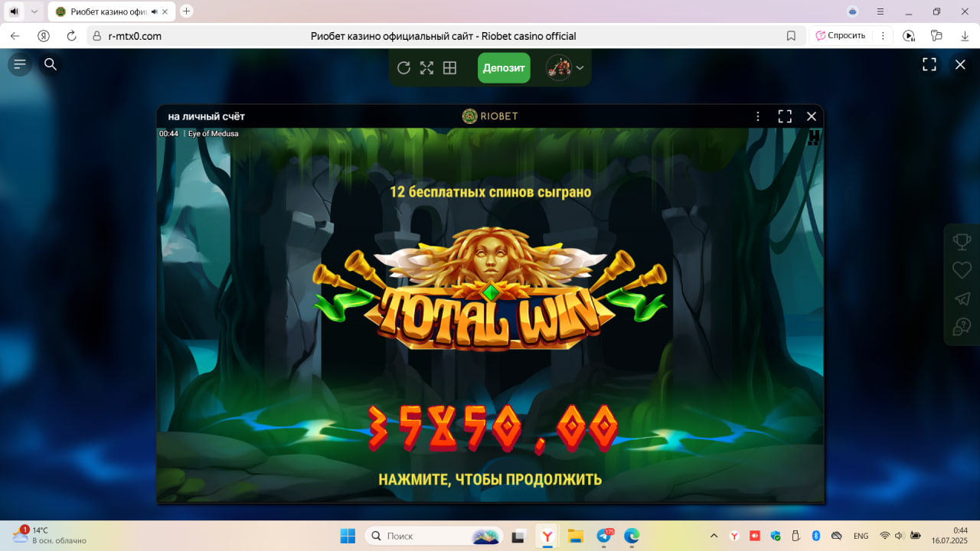Toggle page fullscreen icon at top right
Image resolution: width=980 pixels, height=551 pixels.
pos(929,65)
